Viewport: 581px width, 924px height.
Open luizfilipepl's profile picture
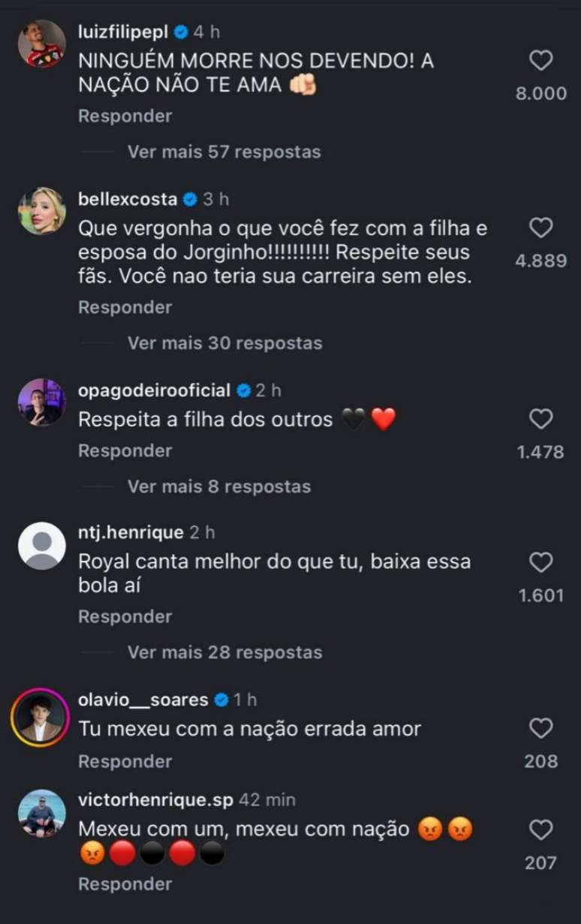42,44
